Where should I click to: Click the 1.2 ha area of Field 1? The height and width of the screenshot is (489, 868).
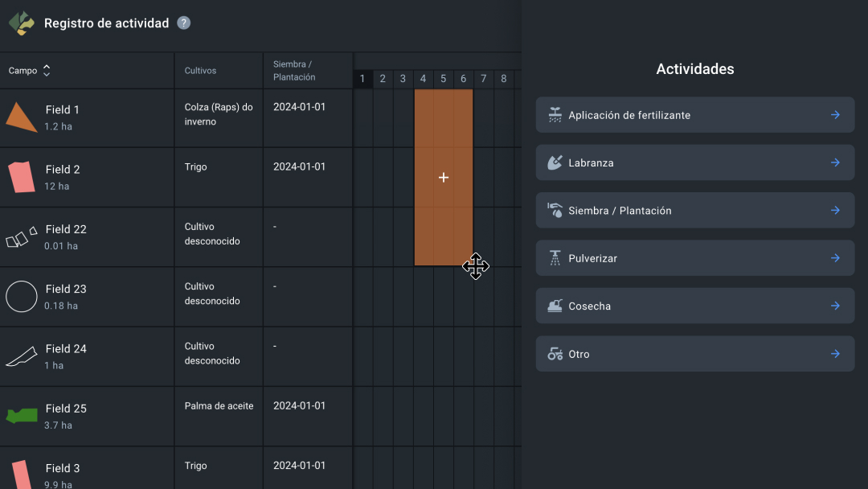click(58, 126)
